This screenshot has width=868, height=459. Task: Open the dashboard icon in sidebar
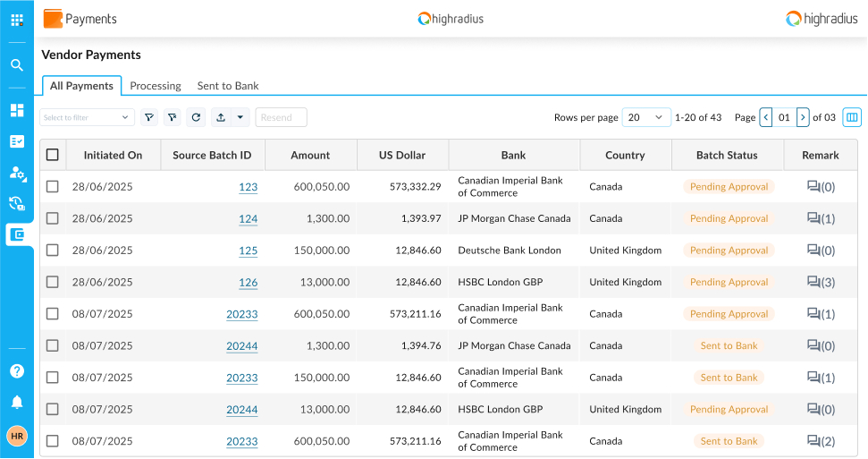click(x=17, y=110)
